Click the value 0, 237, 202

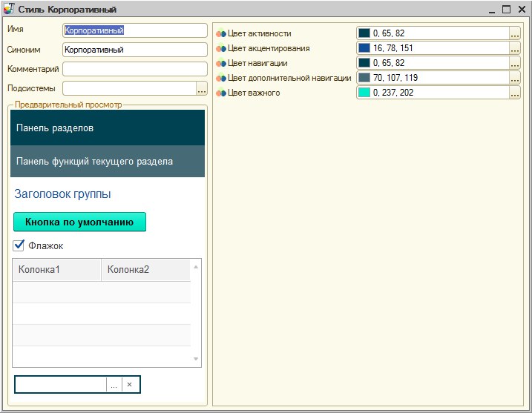tap(393, 93)
